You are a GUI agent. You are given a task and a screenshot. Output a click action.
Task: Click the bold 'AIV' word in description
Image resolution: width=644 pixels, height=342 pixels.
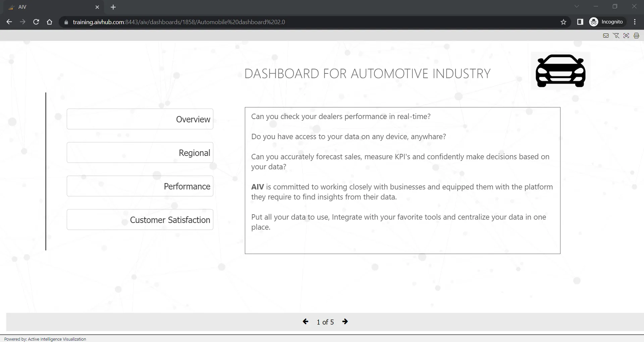tap(258, 187)
